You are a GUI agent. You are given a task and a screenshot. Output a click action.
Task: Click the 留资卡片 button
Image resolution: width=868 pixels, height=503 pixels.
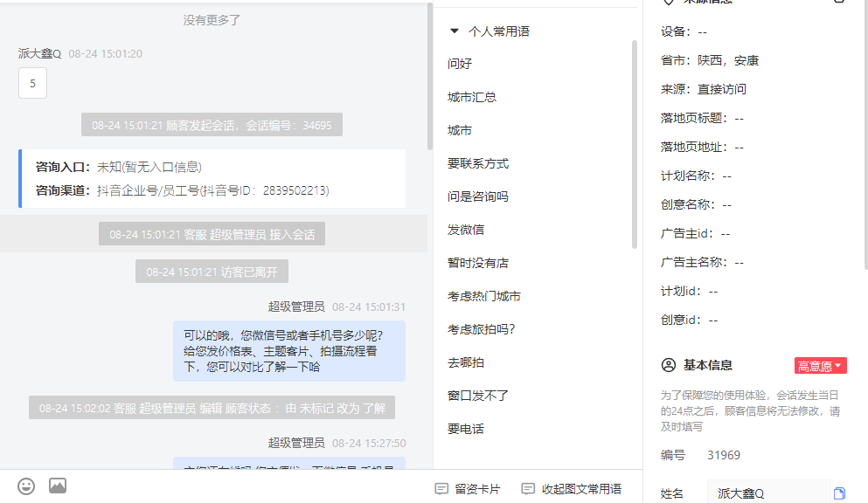tap(467, 489)
